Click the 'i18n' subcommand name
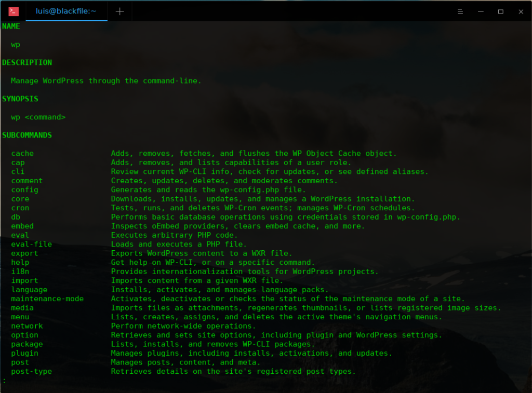The width and height of the screenshot is (532, 393). click(x=20, y=272)
